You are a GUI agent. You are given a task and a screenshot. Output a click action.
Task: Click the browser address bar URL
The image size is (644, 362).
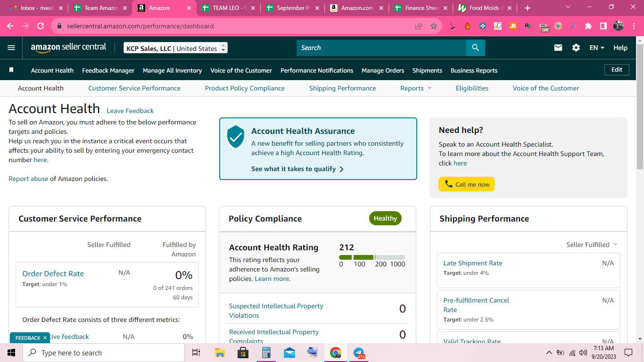click(140, 26)
